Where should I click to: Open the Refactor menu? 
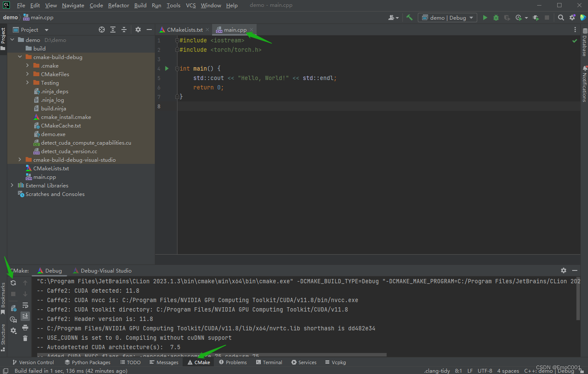[118, 6]
